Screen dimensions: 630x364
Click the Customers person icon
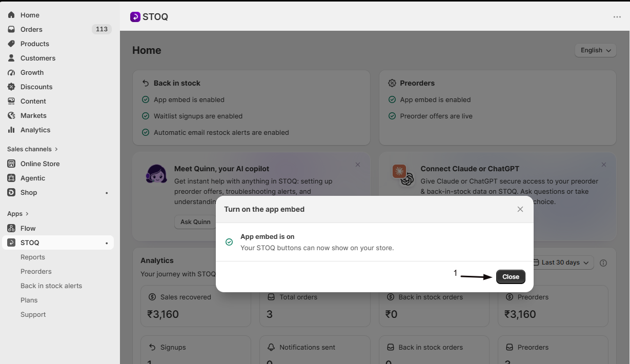11,58
